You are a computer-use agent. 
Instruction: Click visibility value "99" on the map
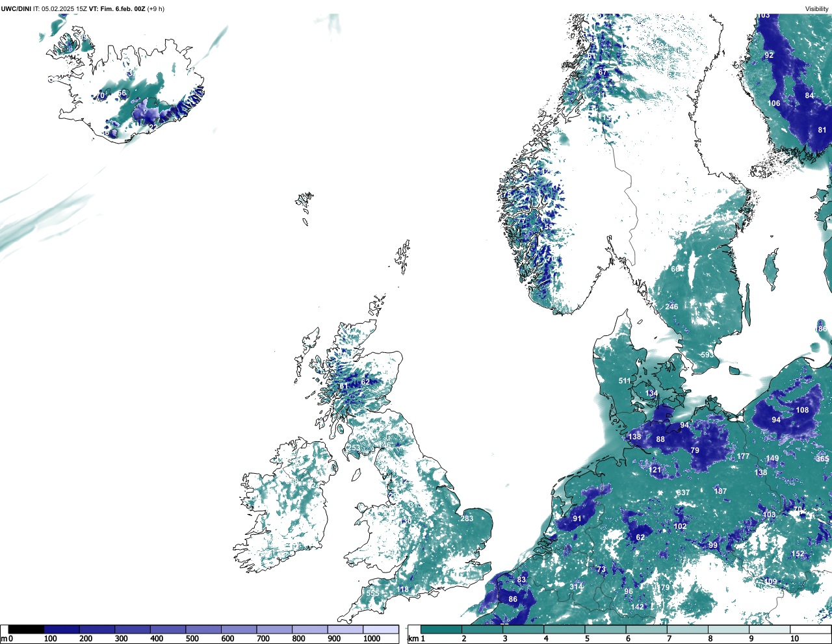click(713, 545)
